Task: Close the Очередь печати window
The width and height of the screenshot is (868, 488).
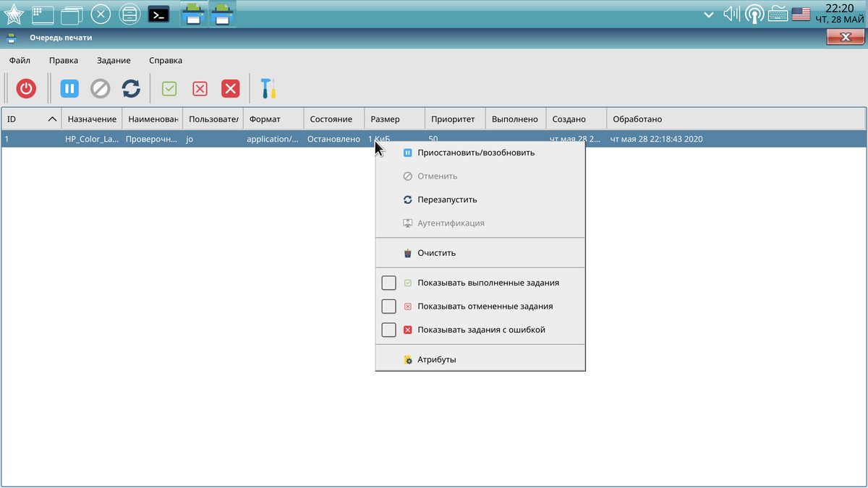Action: coord(846,38)
